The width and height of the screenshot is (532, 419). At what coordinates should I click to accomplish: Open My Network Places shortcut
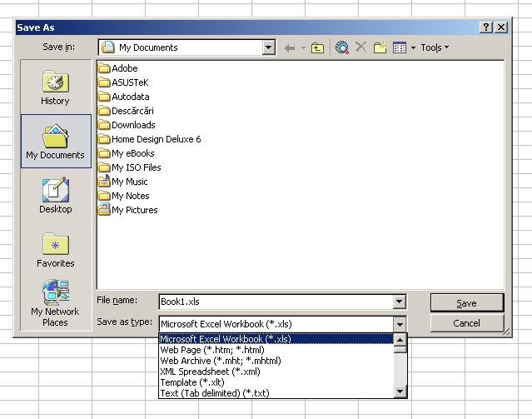pyautogui.click(x=55, y=304)
